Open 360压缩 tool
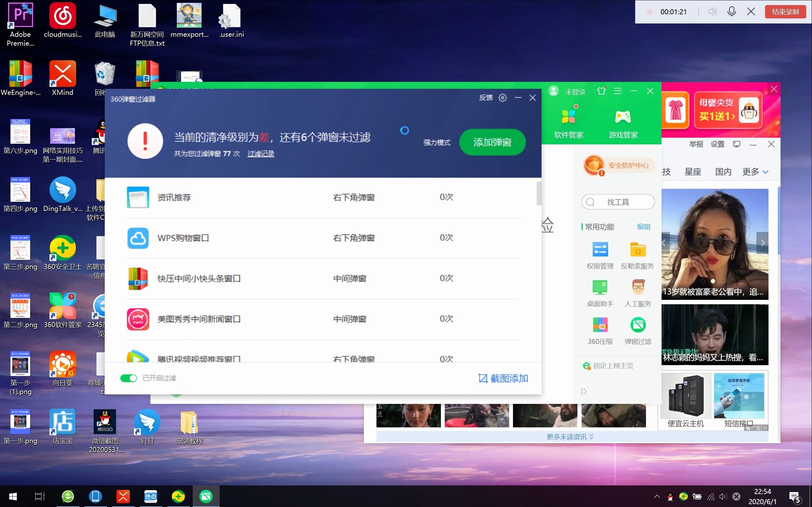The width and height of the screenshot is (812, 507). (600, 331)
